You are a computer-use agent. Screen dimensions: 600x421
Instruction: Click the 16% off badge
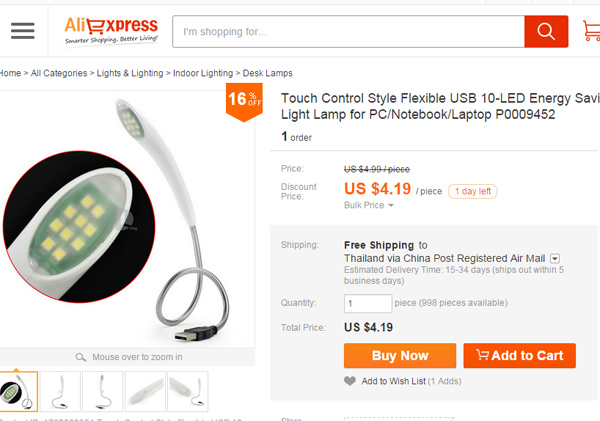tap(244, 100)
